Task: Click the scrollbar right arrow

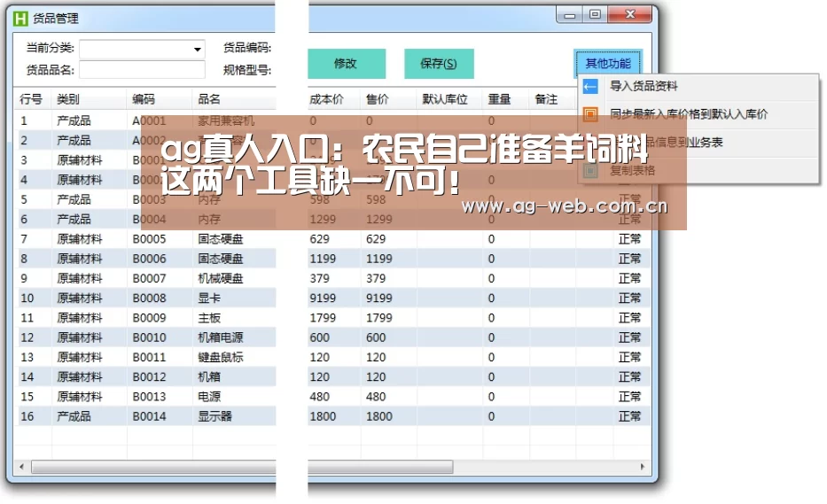Action: (x=642, y=467)
